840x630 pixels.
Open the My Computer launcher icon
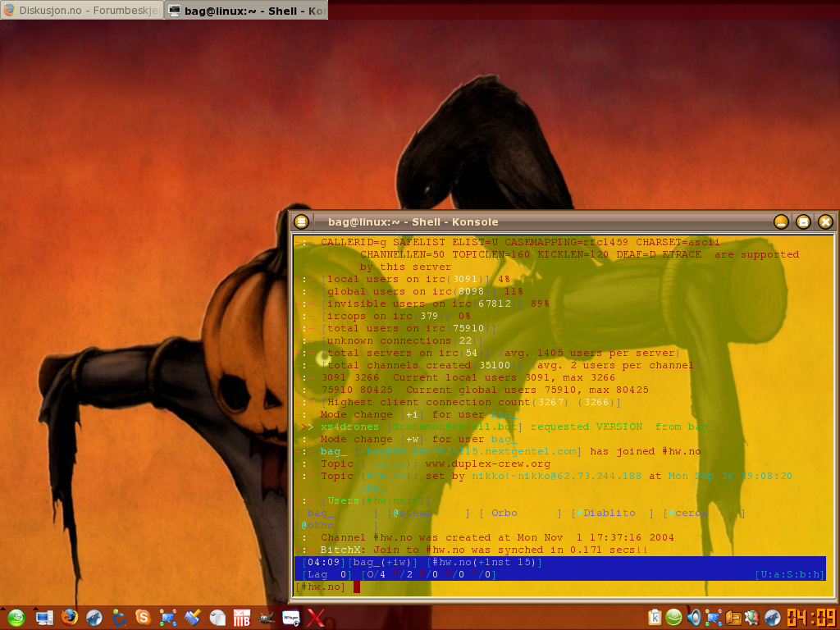[x=44, y=618]
